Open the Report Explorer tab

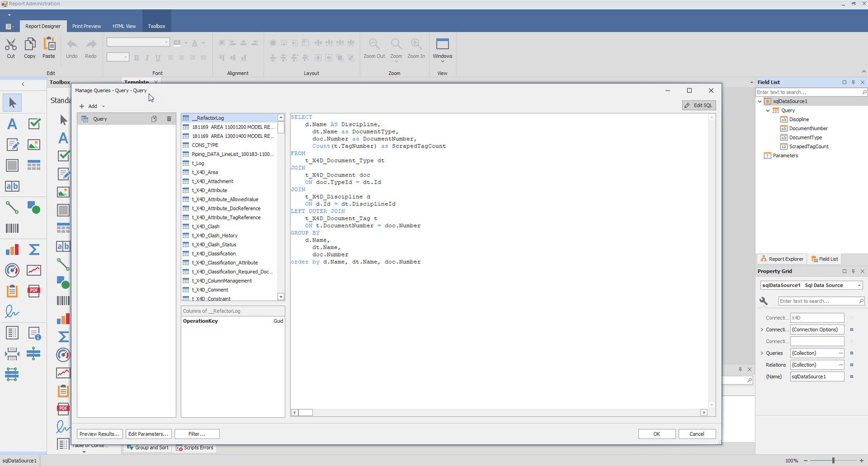[x=782, y=259]
